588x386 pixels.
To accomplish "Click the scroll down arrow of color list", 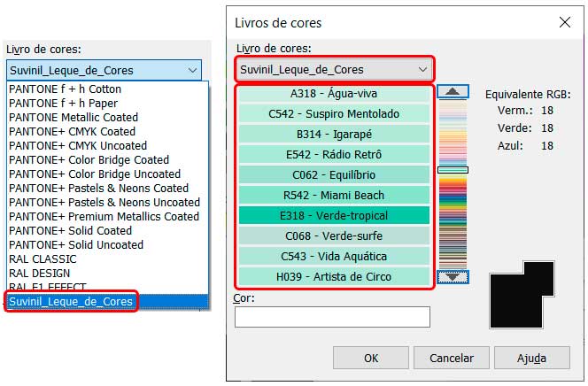I will coord(453,277).
